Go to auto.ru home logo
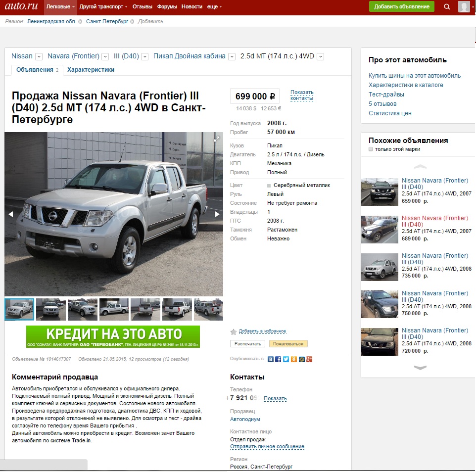The width and height of the screenshot is (476, 472). click(21, 6)
